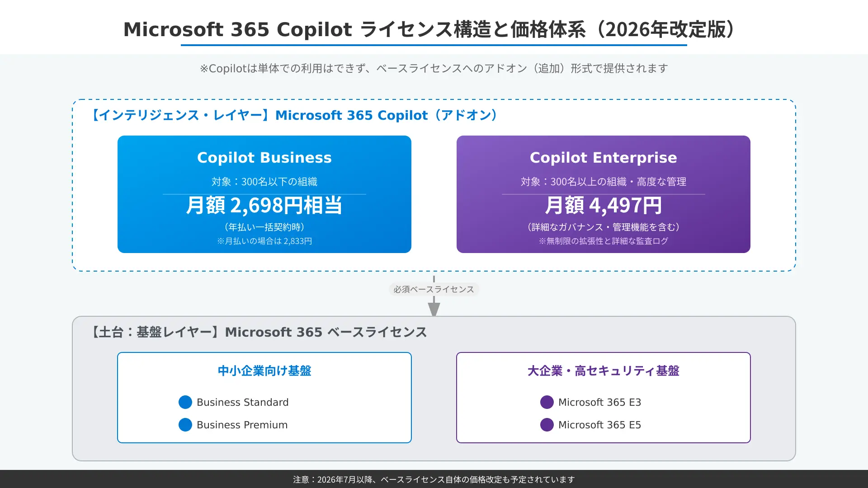The image size is (868, 488).
Task: Click ※月払いの場合は 2,833円 footnote
Action: tap(264, 241)
